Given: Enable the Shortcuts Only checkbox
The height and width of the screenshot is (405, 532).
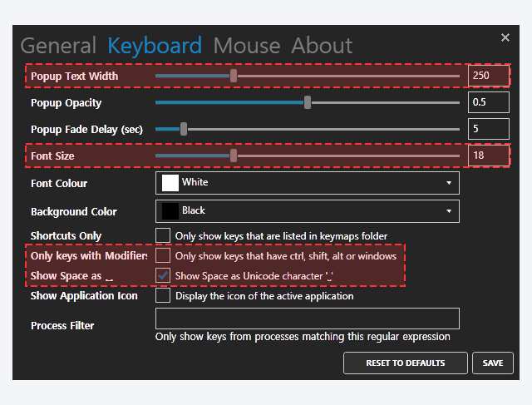Looking at the screenshot, I should pyautogui.click(x=163, y=235).
